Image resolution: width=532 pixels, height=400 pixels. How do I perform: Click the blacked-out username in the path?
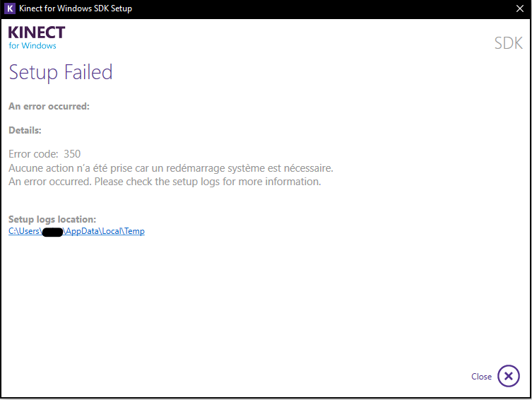pos(53,232)
